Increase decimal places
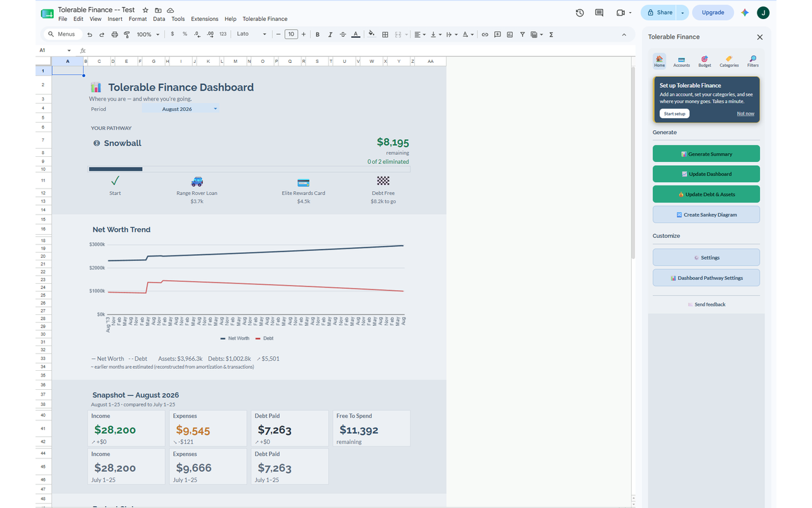This screenshot has width=812, height=508. point(210,34)
